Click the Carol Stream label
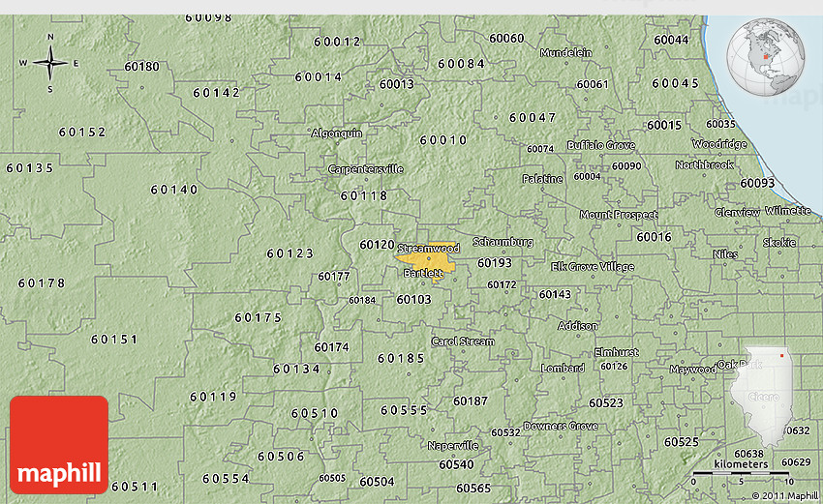The height and width of the screenshot is (504, 823). [462, 341]
